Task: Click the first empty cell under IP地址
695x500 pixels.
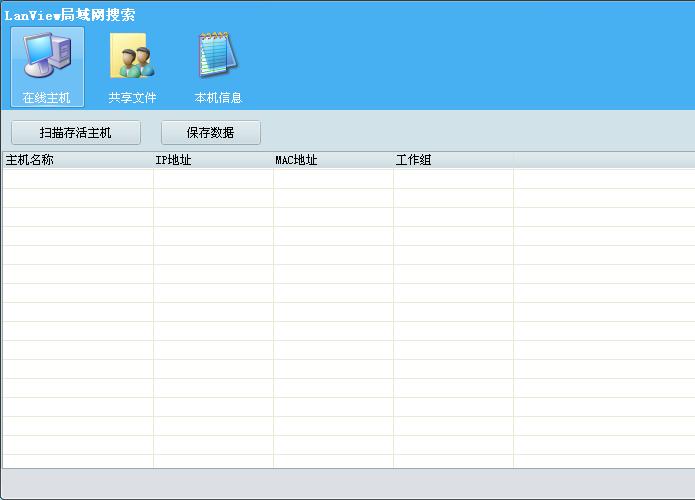Action: [x=212, y=178]
